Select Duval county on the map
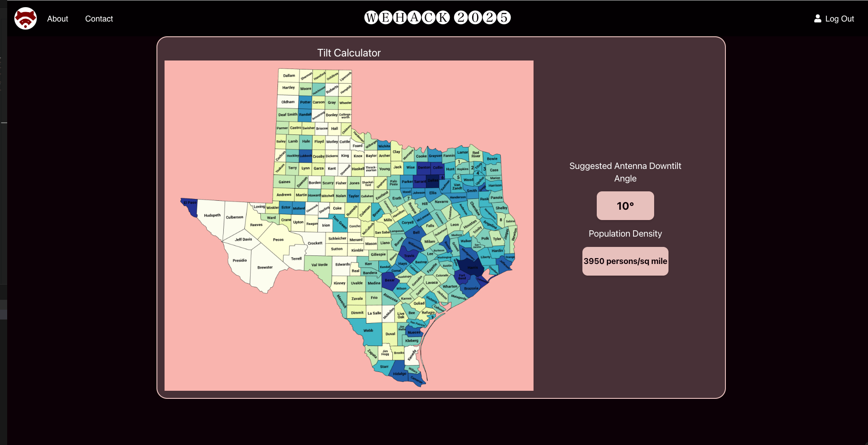Screen dimensions: 868x445 [390, 334]
